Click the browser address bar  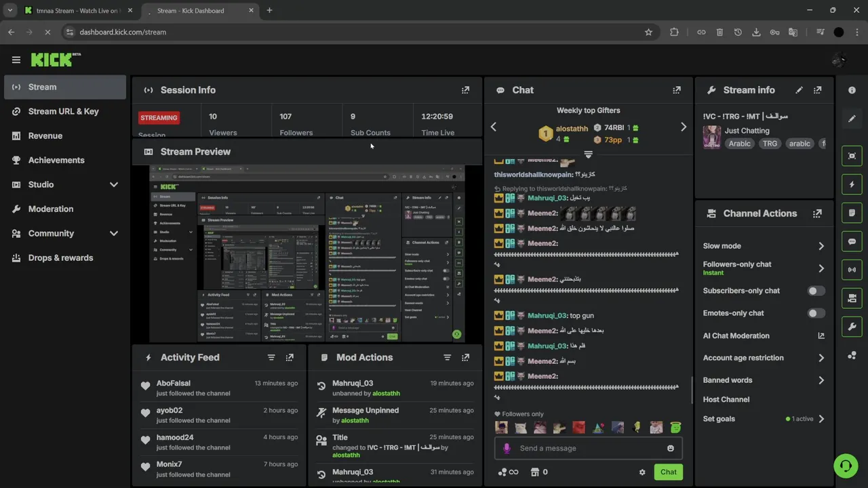tap(359, 32)
